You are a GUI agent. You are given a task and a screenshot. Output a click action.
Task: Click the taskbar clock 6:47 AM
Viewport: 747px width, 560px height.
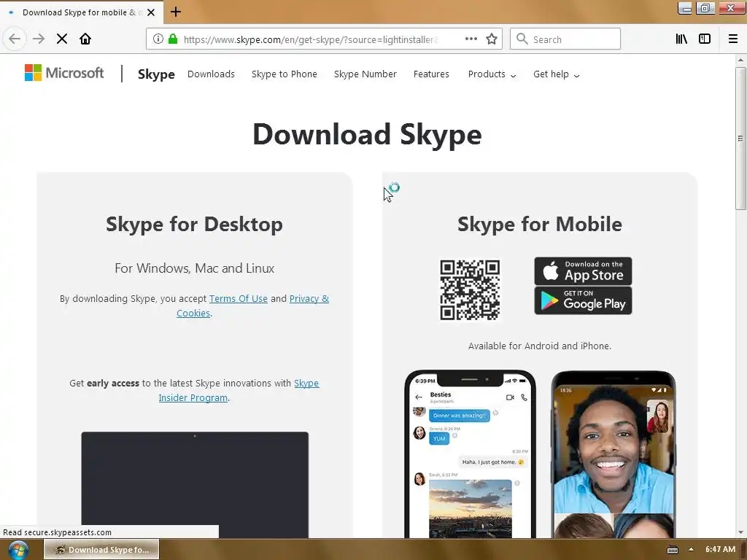(x=720, y=549)
